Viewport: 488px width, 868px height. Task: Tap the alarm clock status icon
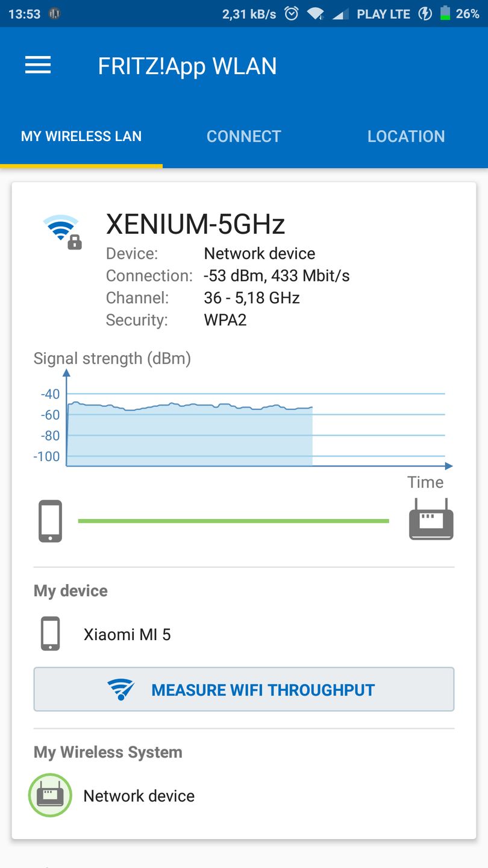tap(292, 14)
